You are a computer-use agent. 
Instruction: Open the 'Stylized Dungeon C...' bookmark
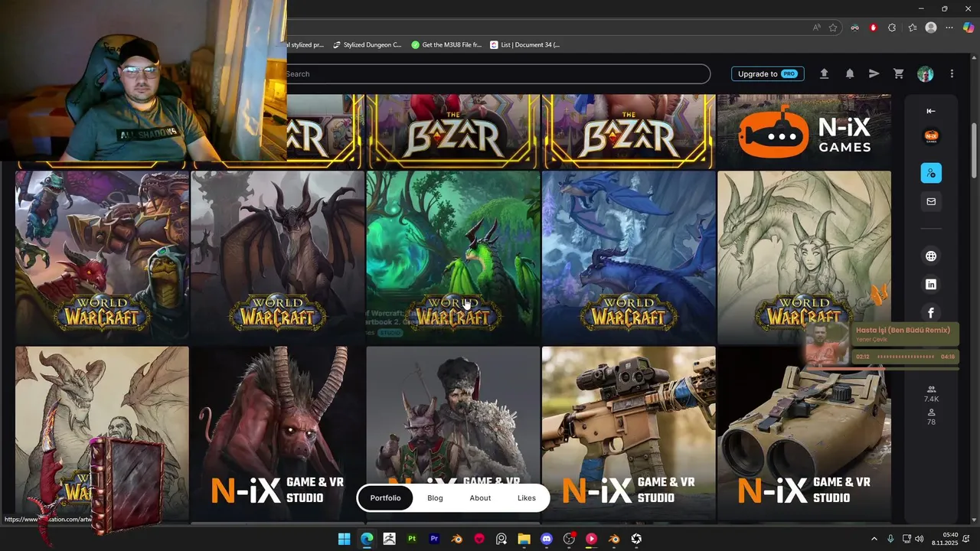click(x=367, y=45)
